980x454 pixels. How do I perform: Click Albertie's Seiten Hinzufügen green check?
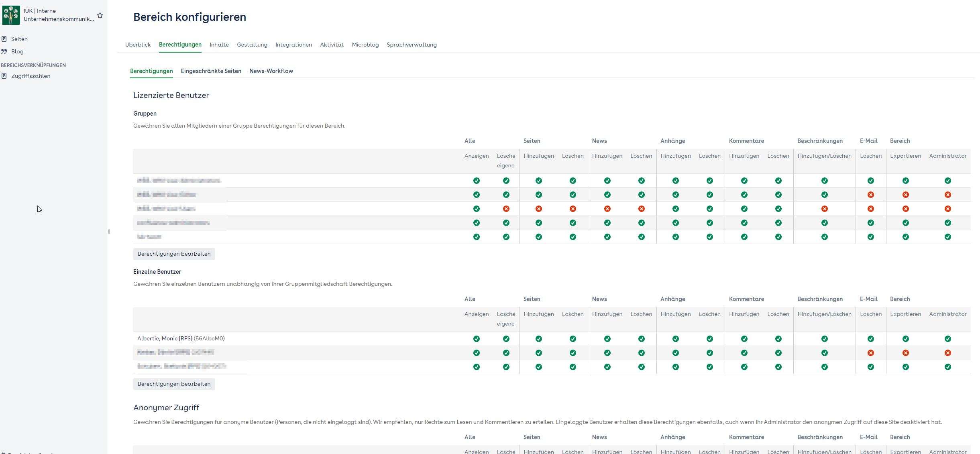point(539,339)
